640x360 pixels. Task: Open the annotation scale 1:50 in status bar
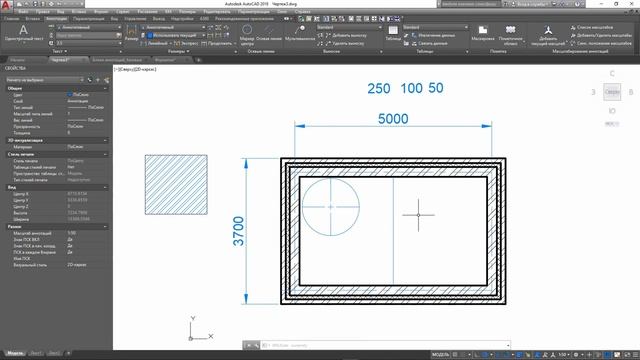[x=564, y=355]
